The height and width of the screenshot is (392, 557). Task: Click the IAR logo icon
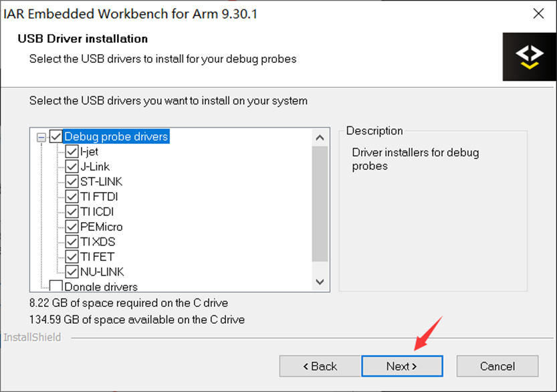point(529,57)
